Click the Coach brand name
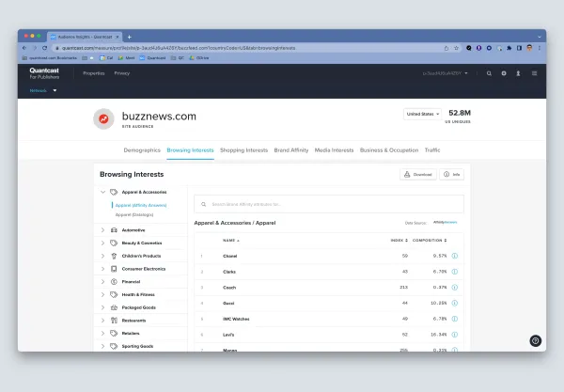The height and width of the screenshot is (392, 564). pyautogui.click(x=229, y=288)
